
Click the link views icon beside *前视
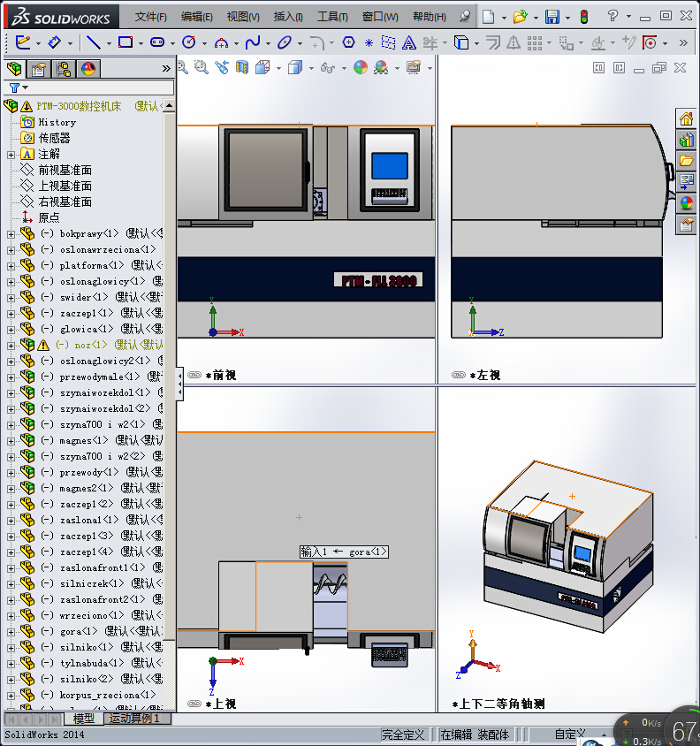[x=194, y=376]
